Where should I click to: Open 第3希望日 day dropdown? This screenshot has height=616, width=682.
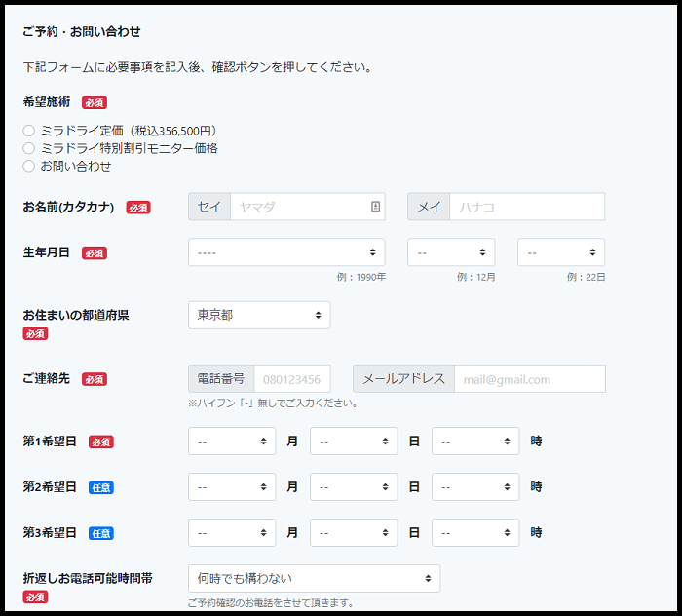click(x=354, y=532)
